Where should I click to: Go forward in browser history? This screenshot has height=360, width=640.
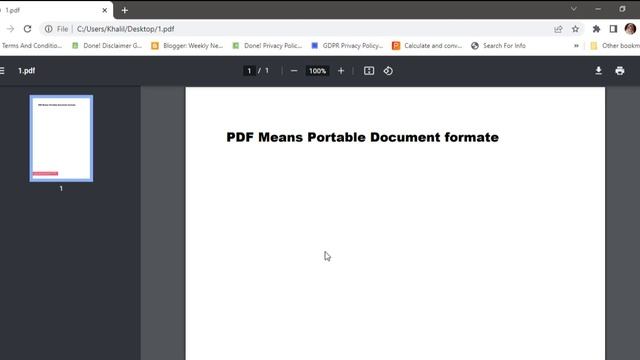[x=10, y=29]
